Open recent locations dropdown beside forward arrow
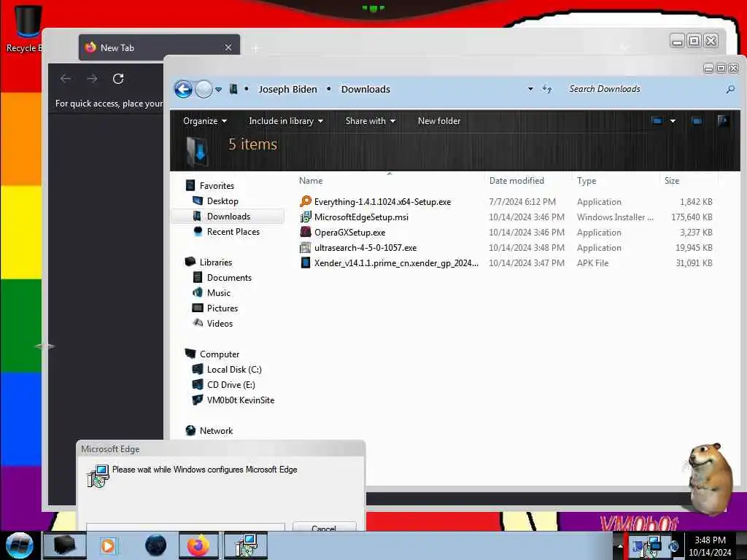Viewport: 747px width, 560px height. (x=218, y=90)
